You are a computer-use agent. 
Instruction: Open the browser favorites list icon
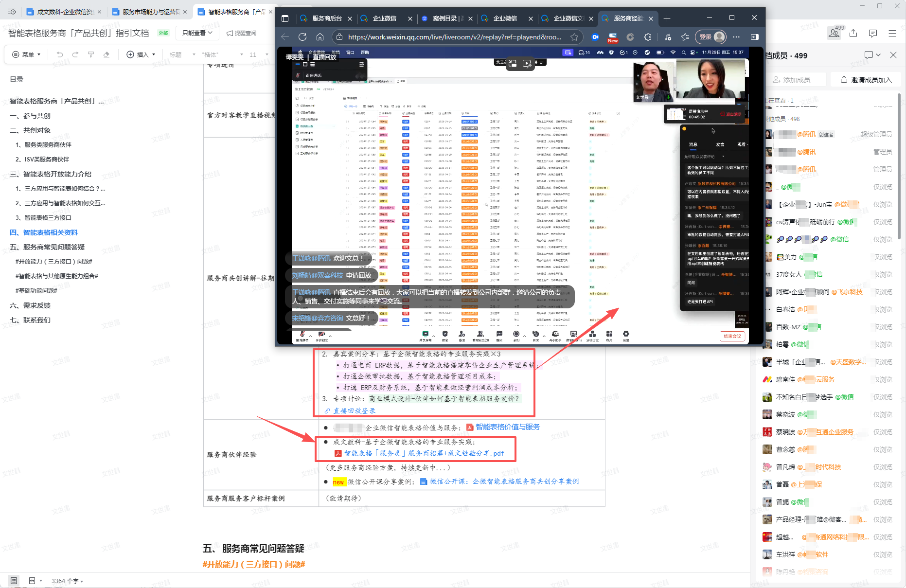685,37
